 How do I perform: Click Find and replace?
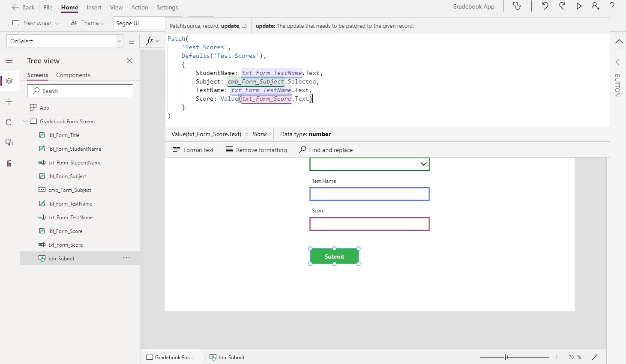[326, 149]
